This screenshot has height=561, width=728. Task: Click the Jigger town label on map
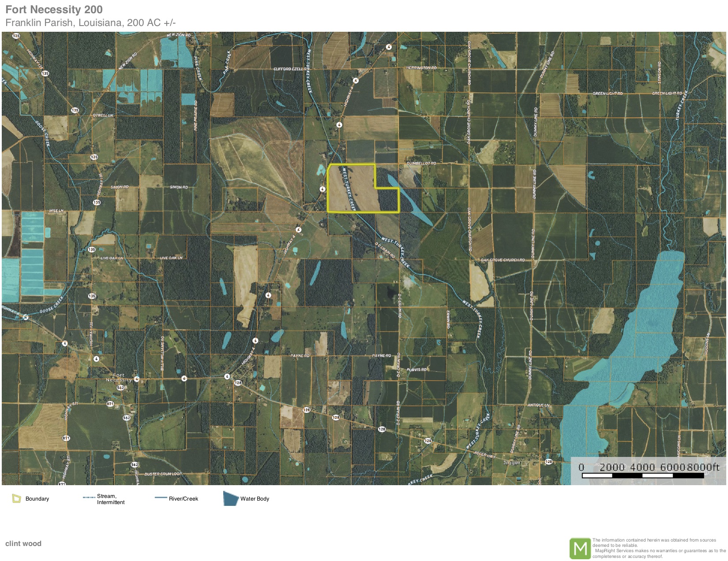coord(512,463)
